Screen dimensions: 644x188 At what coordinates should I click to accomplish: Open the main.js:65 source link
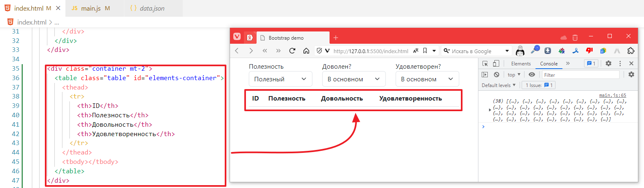coord(612,95)
